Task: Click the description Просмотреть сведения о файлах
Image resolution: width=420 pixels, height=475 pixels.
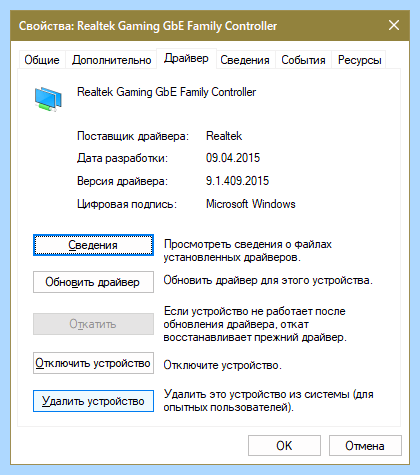Action: [x=248, y=251]
